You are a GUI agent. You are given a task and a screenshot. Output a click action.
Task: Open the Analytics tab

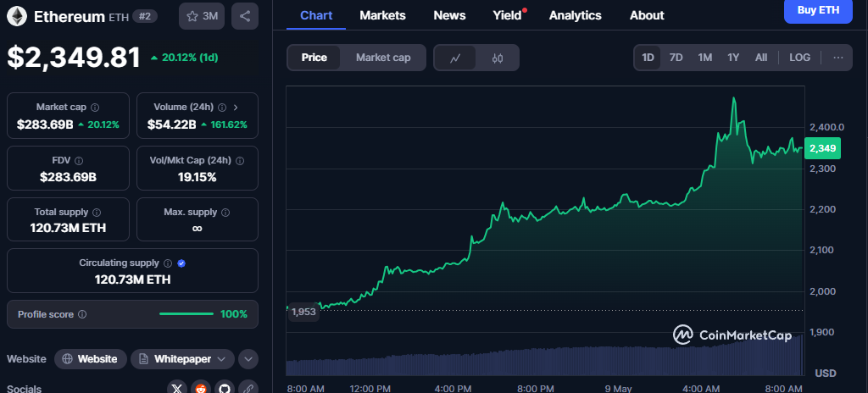pyautogui.click(x=576, y=15)
